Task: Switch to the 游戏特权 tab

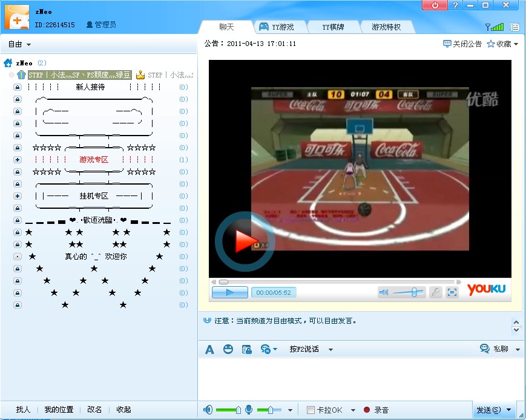Action: click(386, 27)
